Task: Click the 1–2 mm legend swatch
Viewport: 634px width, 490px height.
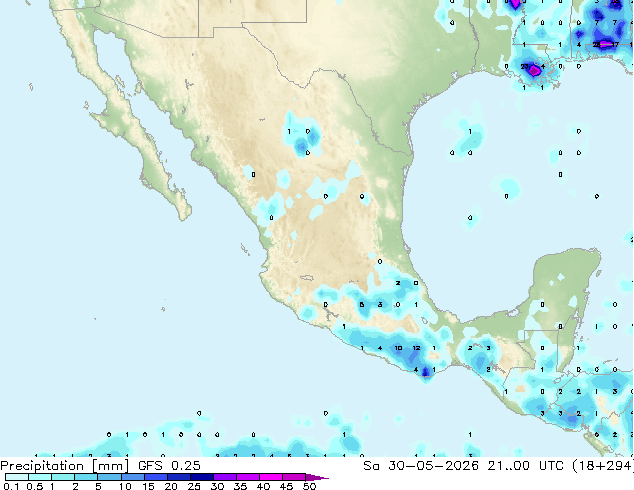Action: click(63, 477)
